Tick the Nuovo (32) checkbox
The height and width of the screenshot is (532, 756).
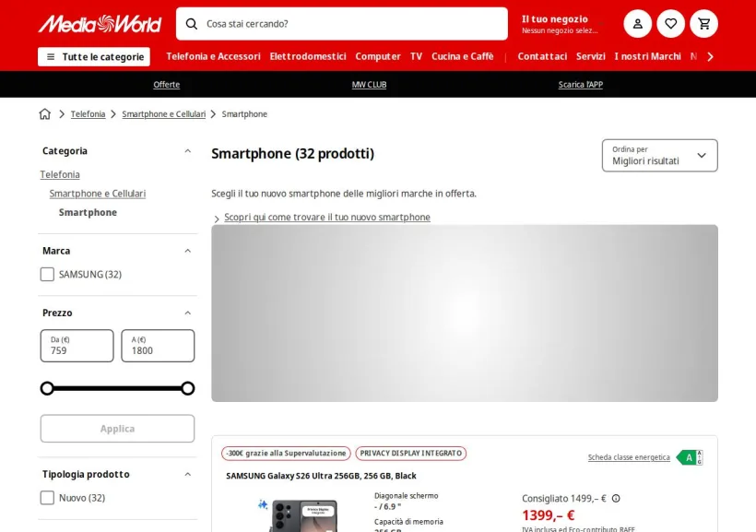click(47, 498)
